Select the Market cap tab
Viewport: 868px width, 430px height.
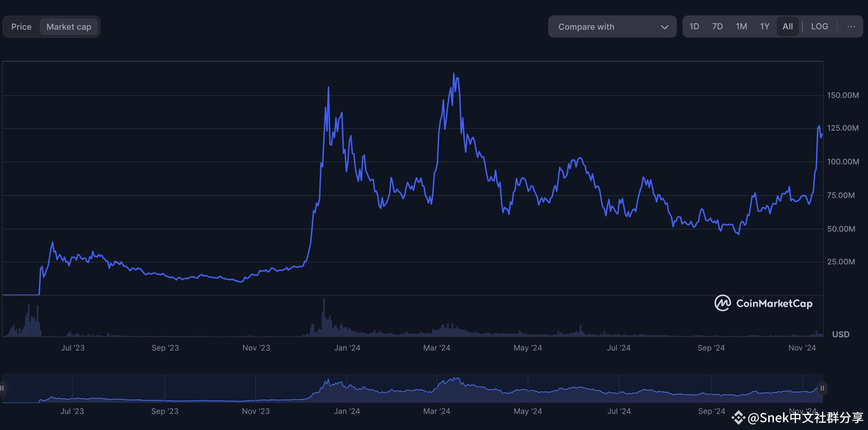(69, 27)
